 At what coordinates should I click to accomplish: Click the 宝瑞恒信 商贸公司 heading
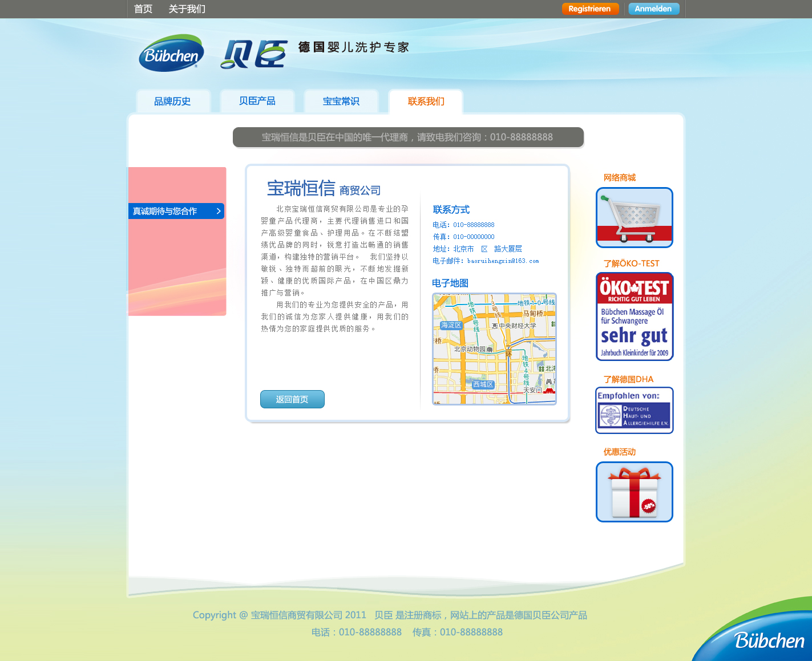tap(324, 188)
